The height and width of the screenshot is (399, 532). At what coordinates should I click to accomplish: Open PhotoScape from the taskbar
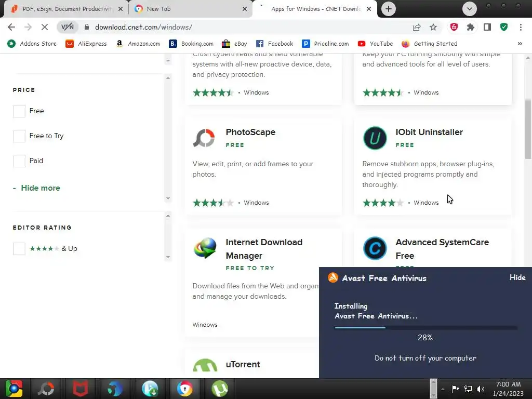point(46,389)
